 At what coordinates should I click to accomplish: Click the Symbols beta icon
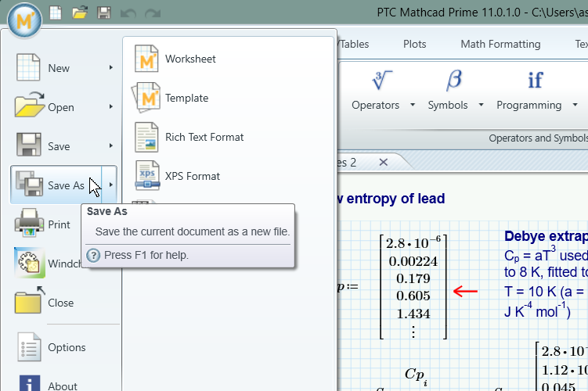(x=453, y=81)
